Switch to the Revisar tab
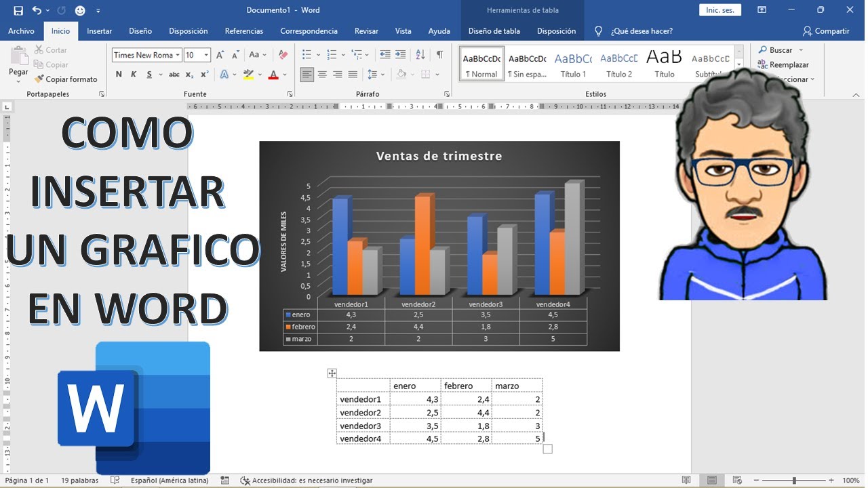Screen dimensions: 868x488 pos(366,31)
